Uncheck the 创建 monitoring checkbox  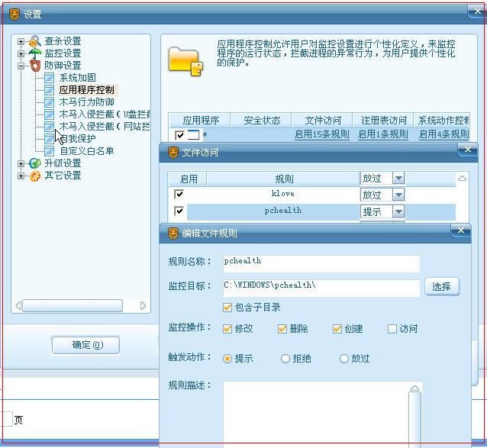(x=337, y=329)
